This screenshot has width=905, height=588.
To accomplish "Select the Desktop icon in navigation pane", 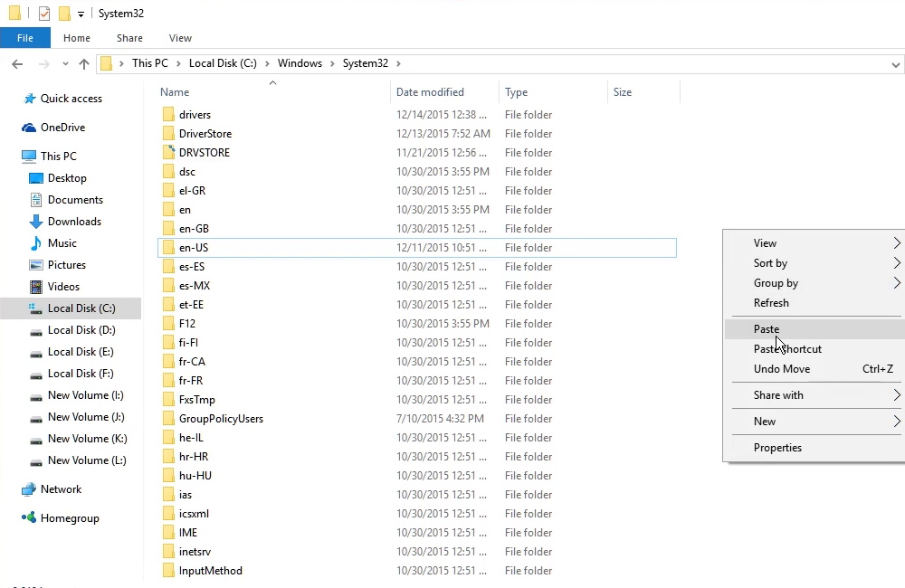I will [36, 178].
